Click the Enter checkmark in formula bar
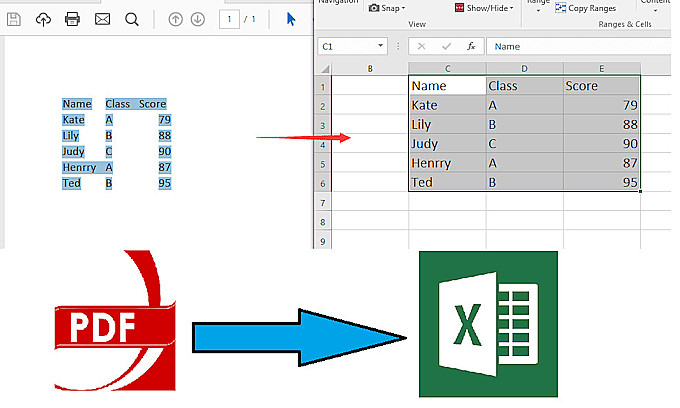680x408 pixels. click(446, 46)
